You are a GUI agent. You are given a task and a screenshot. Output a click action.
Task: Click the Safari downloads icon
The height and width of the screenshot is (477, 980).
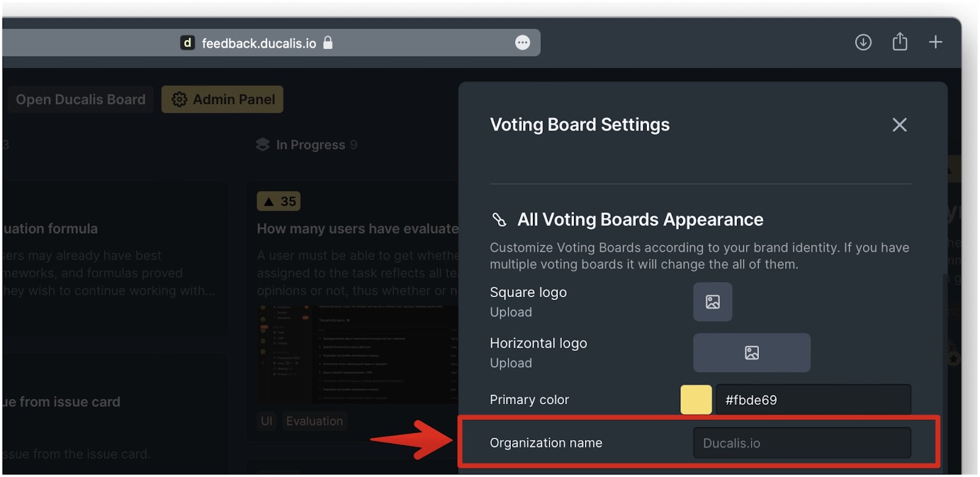tap(863, 42)
